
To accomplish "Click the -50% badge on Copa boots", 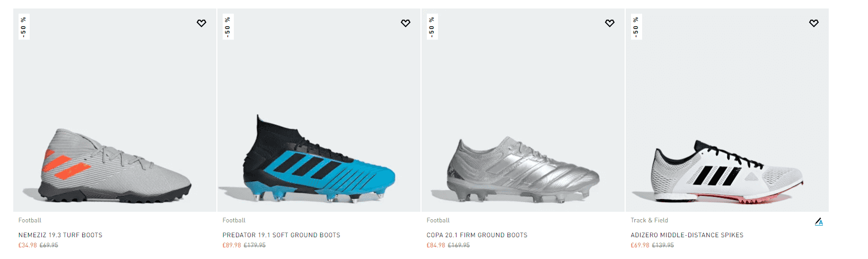I will (432, 27).
